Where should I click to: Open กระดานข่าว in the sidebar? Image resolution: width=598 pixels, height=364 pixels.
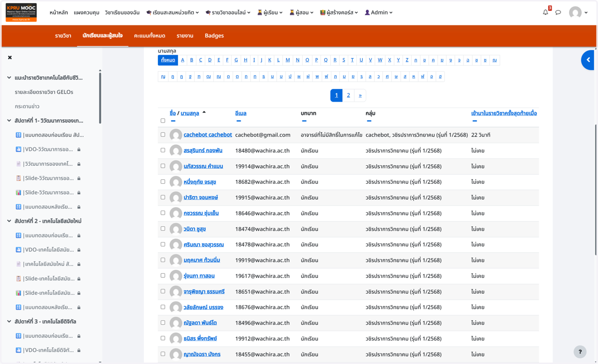(x=27, y=106)
